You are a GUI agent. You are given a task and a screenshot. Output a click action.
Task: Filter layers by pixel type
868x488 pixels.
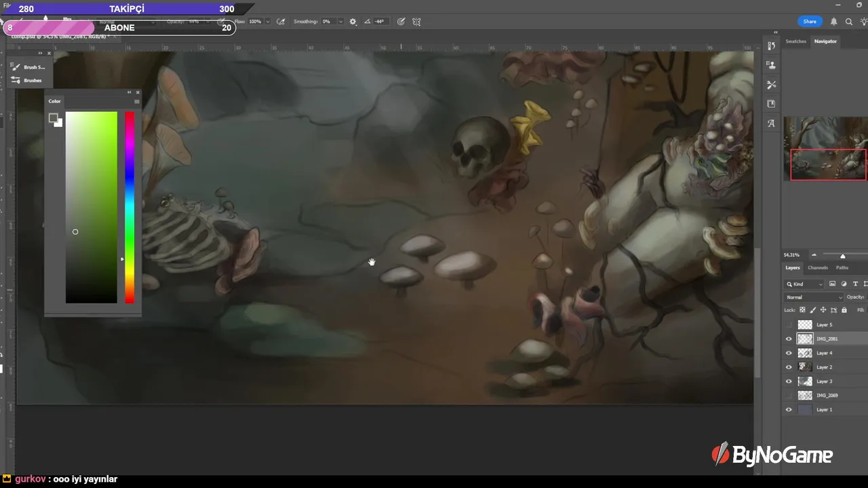pyautogui.click(x=832, y=284)
